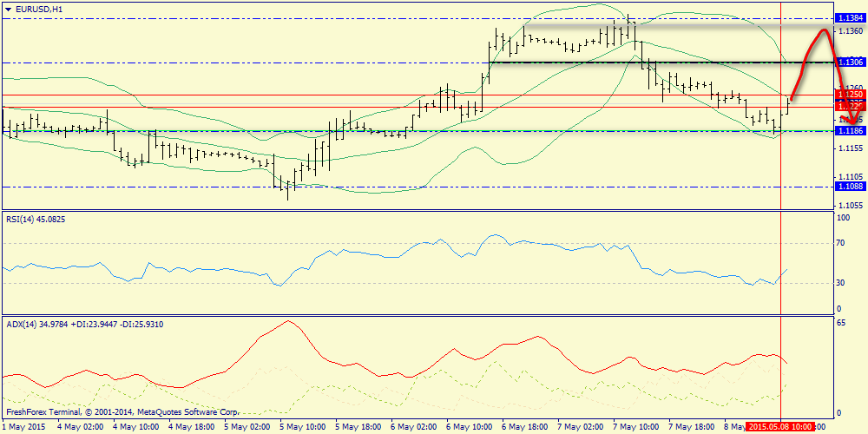Click the 1.1360 value on price scale

pyautogui.click(x=851, y=31)
